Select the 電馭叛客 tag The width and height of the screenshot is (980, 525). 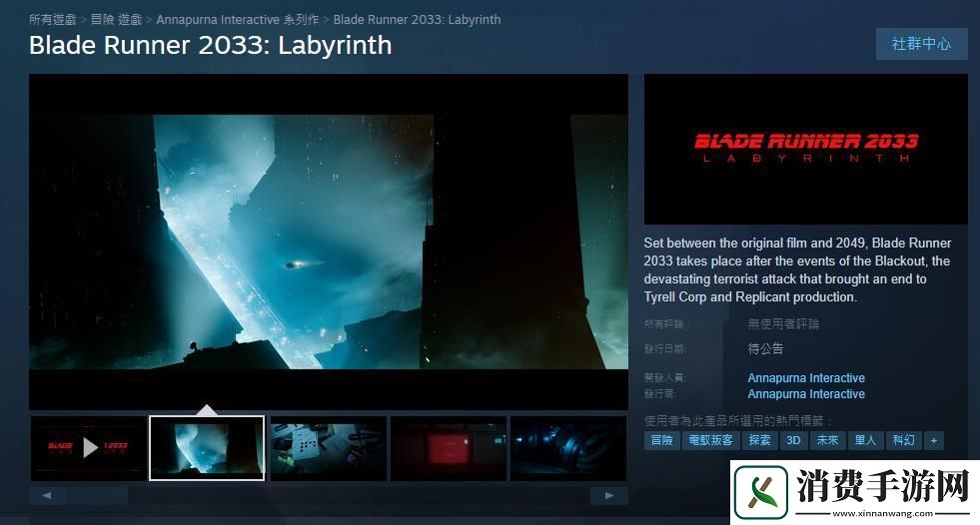click(x=710, y=440)
